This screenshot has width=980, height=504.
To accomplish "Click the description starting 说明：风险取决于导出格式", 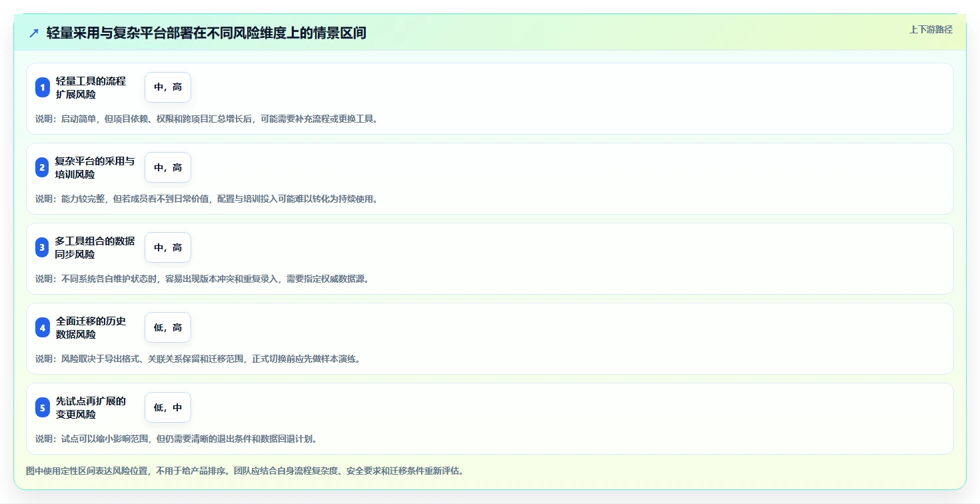I will click(198, 359).
